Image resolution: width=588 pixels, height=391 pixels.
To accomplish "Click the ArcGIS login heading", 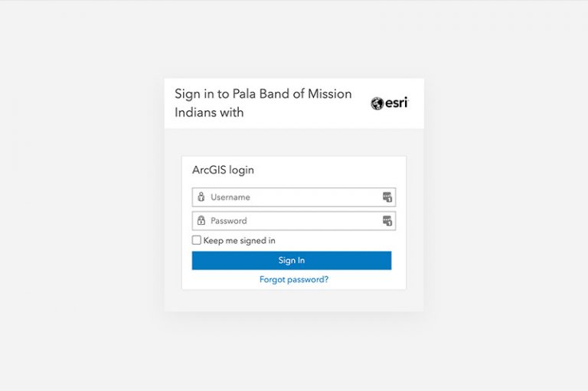I will point(223,170).
